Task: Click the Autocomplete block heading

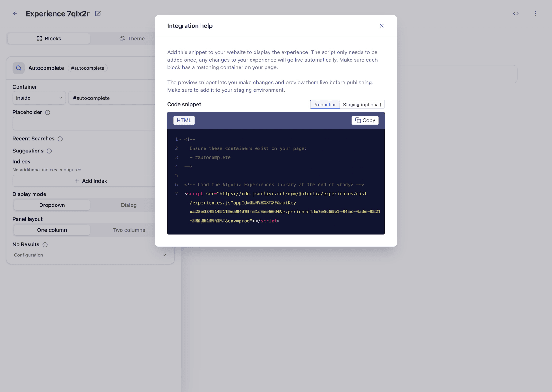Action: click(x=46, y=68)
